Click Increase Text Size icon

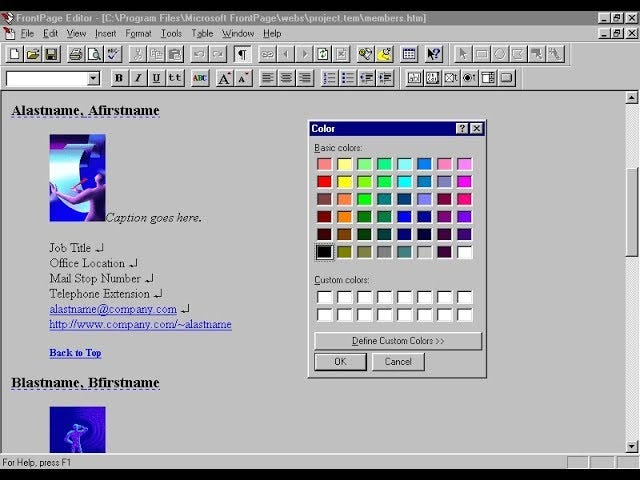(224, 78)
